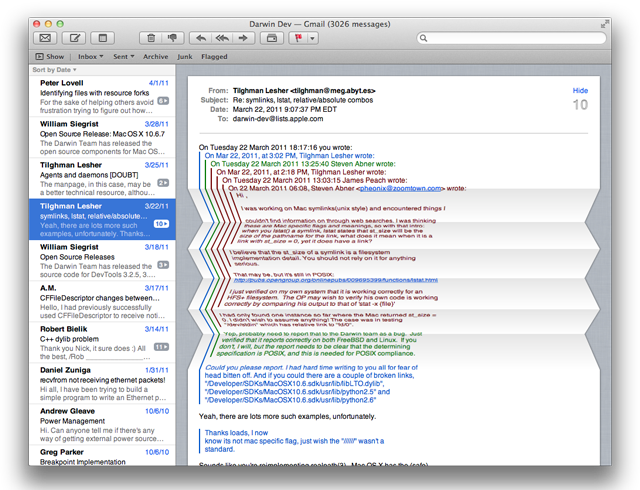The height and width of the screenshot is (490, 640).
Task: Go to the Flagged mailbox
Action: 214,56
